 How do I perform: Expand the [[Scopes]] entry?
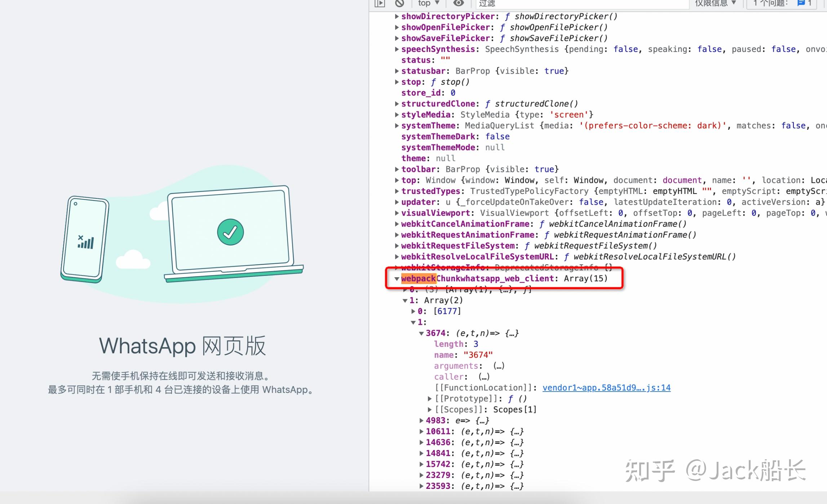429,409
